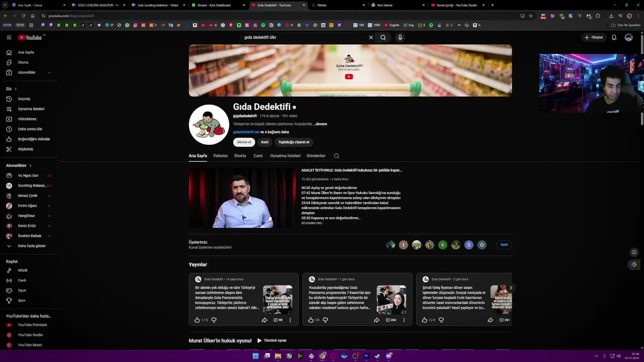Search within the channel using magnifier
Viewport: 644px width, 362px height.
click(337, 156)
